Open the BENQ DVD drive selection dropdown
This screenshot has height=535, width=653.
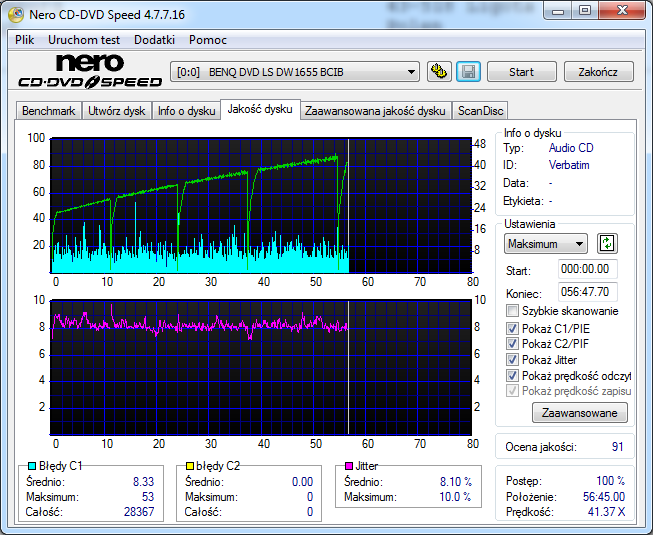click(295, 72)
